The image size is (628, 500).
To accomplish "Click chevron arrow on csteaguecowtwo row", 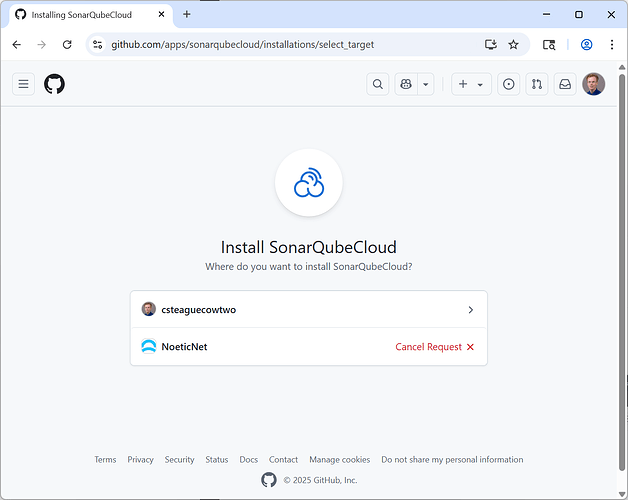I will (x=471, y=310).
